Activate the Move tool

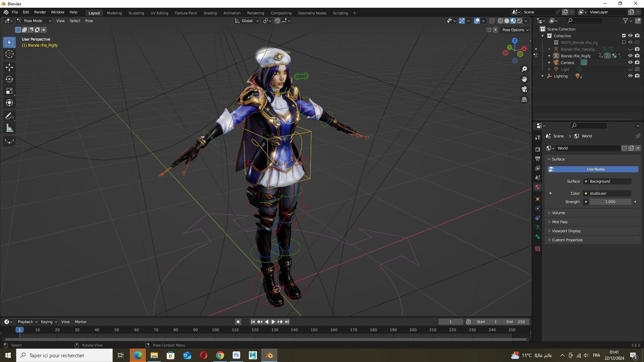[x=9, y=67]
